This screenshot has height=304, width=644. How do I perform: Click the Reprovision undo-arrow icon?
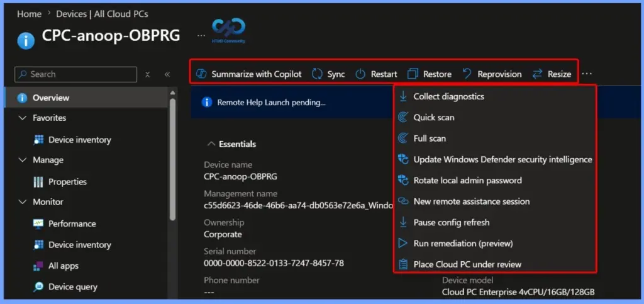467,74
